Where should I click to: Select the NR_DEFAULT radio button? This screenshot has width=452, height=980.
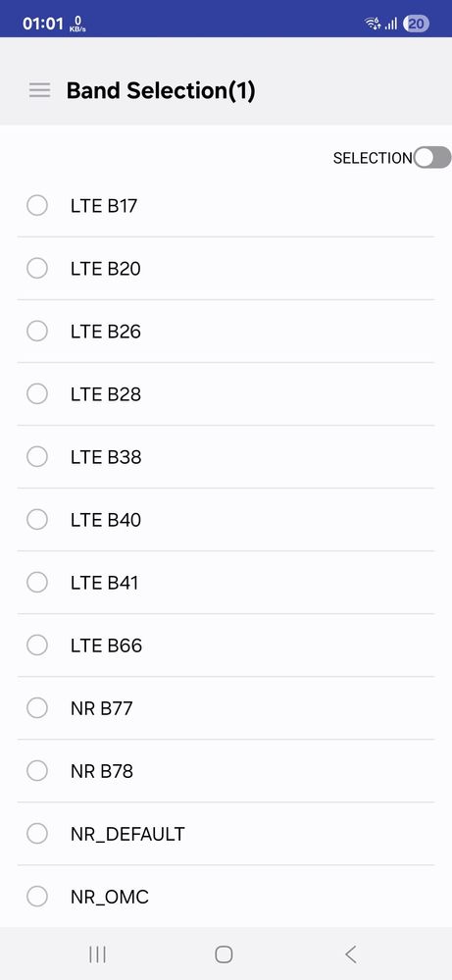tap(37, 834)
